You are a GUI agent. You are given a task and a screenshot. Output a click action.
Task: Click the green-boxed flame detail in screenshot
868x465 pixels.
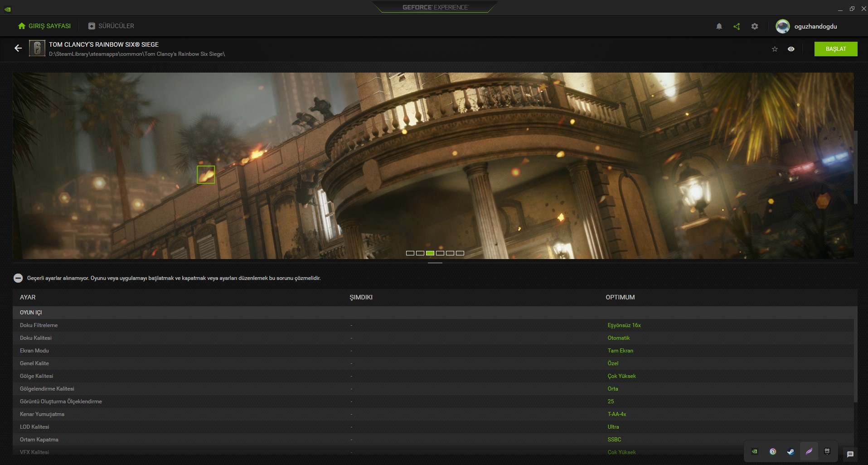pos(206,175)
